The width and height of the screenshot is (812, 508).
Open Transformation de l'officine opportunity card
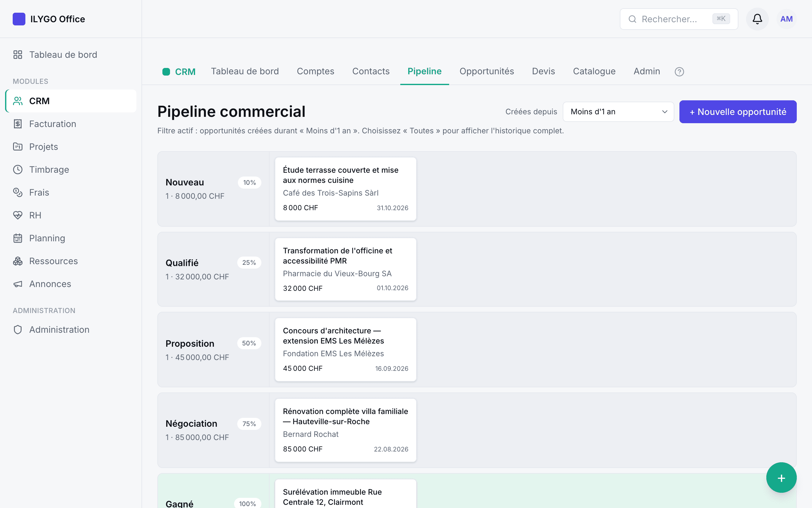(x=346, y=270)
